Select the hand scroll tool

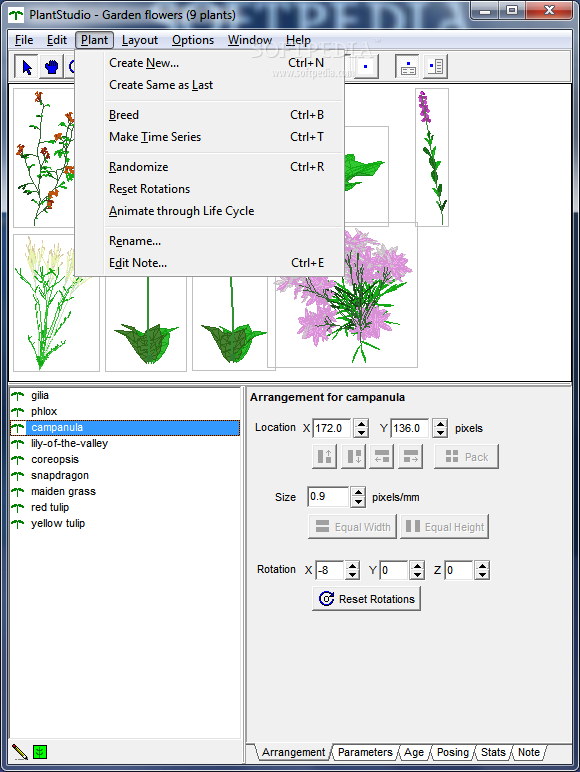51,66
